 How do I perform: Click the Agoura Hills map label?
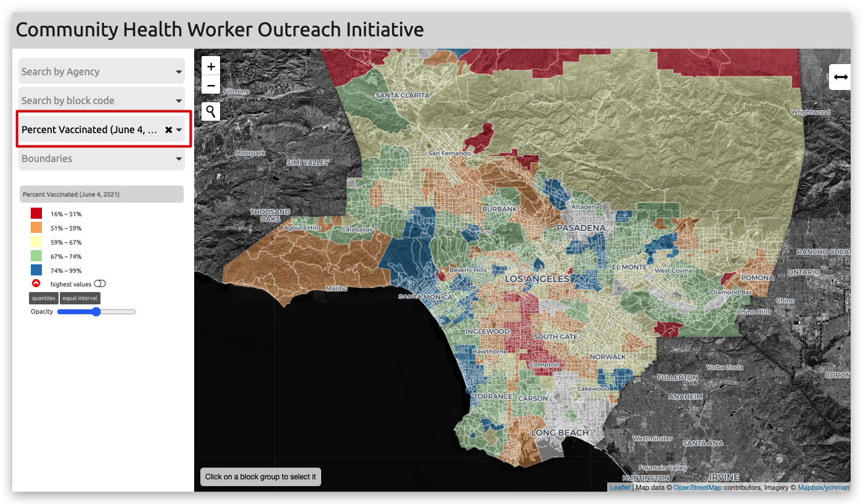(302, 227)
